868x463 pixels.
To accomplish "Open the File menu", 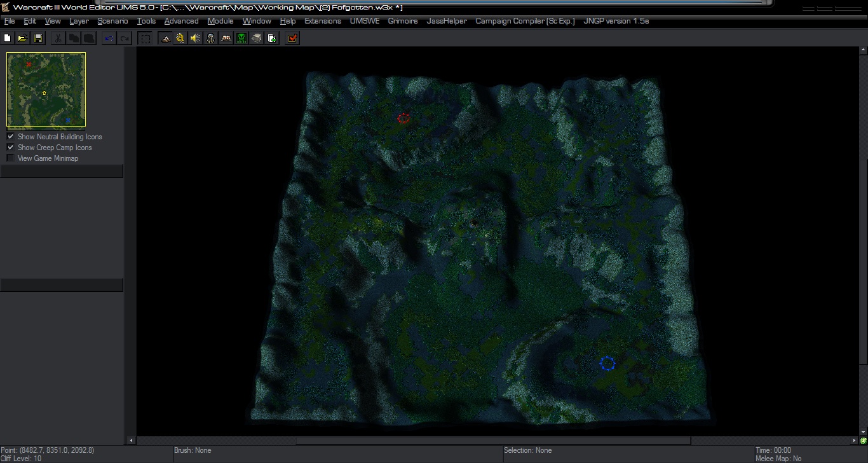I will click(10, 21).
